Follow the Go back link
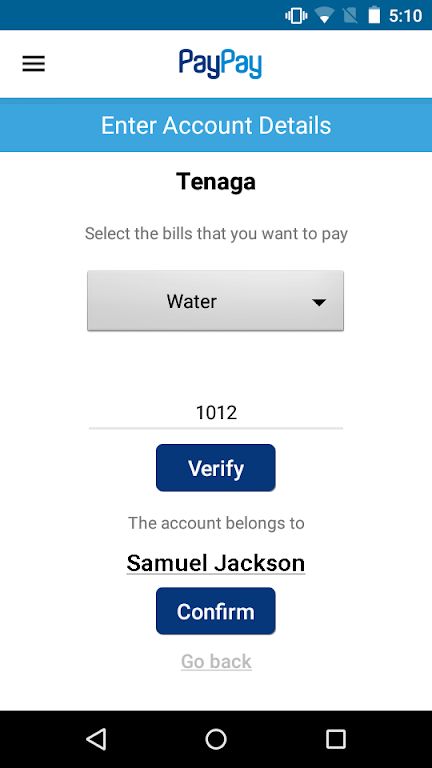The width and height of the screenshot is (432, 768). click(216, 661)
